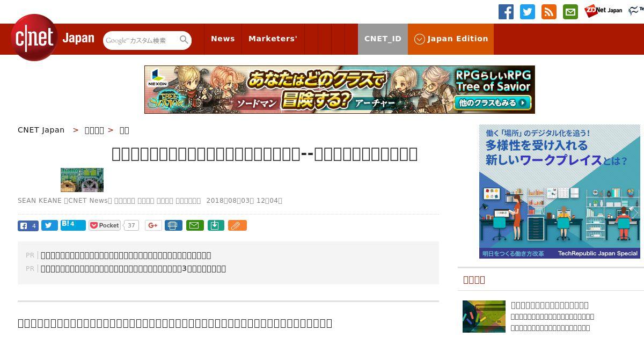Image resolution: width=644 pixels, height=338 pixels.
Task: Open the sidebar featured article thumbnail
Action: 484,317
